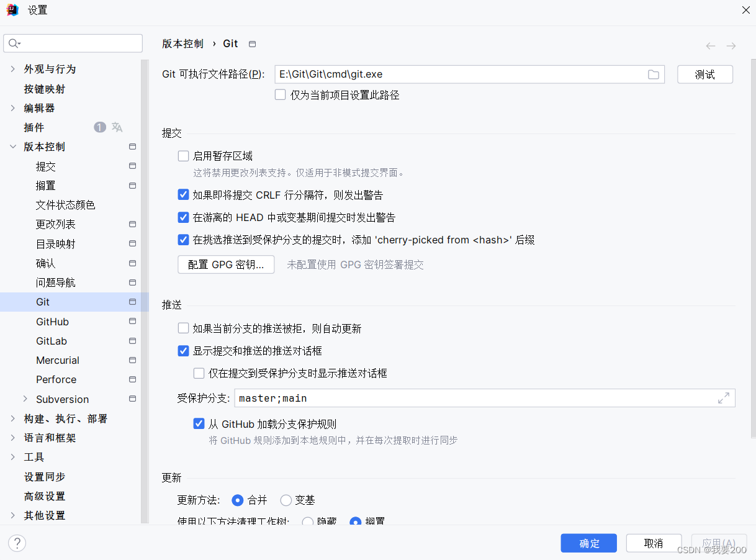Click the project-level icon on GitHub row
The height and width of the screenshot is (560, 756).
point(132,322)
